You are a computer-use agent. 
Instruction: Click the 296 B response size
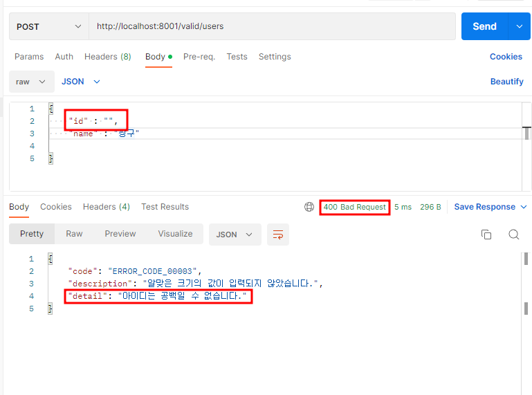click(430, 207)
